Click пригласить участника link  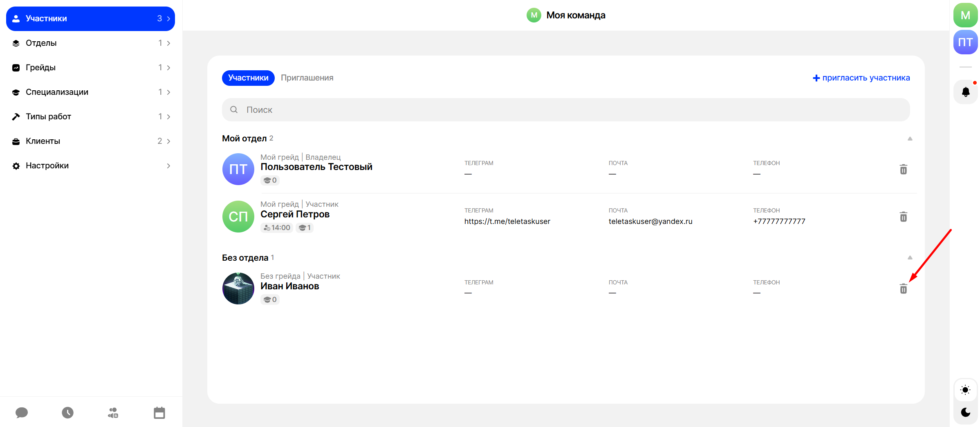[861, 78]
